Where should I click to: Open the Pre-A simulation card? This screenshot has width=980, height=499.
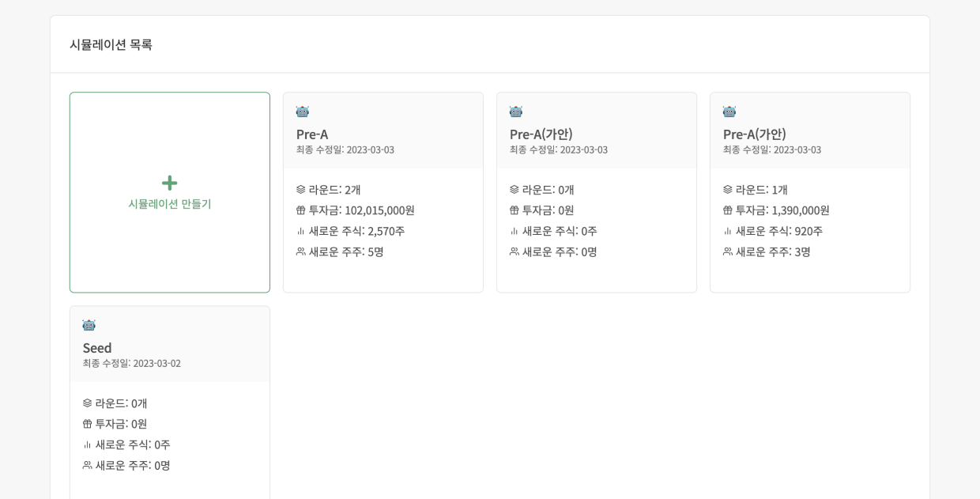tap(383, 192)
